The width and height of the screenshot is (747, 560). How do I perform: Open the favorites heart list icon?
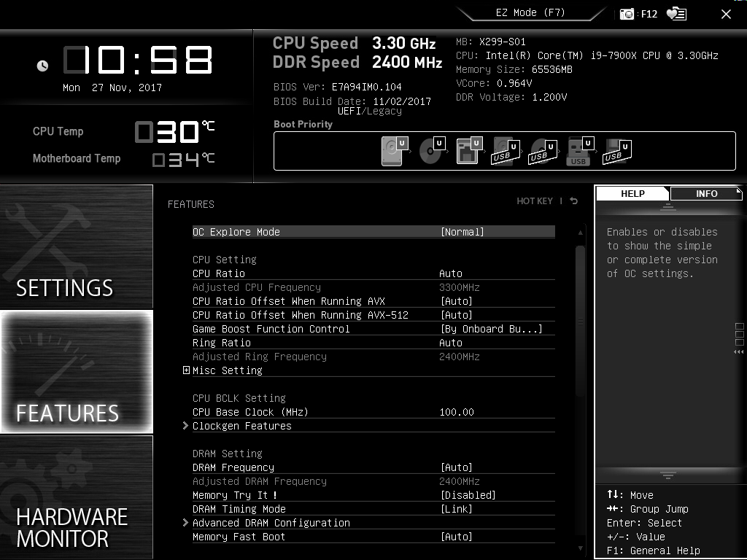(x=676, y=14)
